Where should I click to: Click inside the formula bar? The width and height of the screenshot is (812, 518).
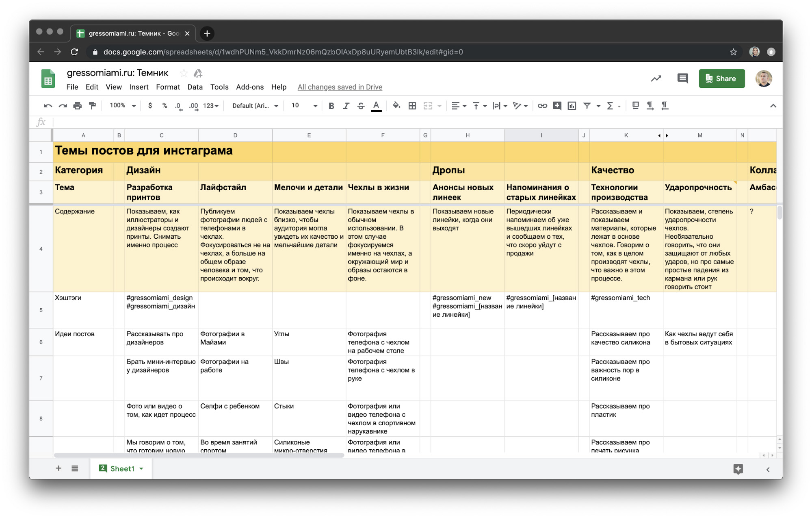point(414,122)
